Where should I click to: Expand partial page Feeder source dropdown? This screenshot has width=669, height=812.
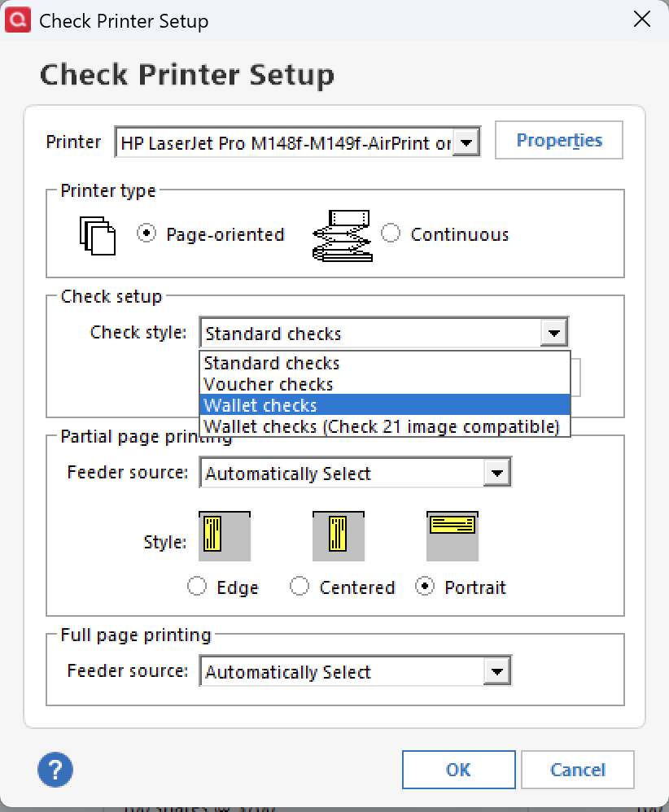[497, 473]
